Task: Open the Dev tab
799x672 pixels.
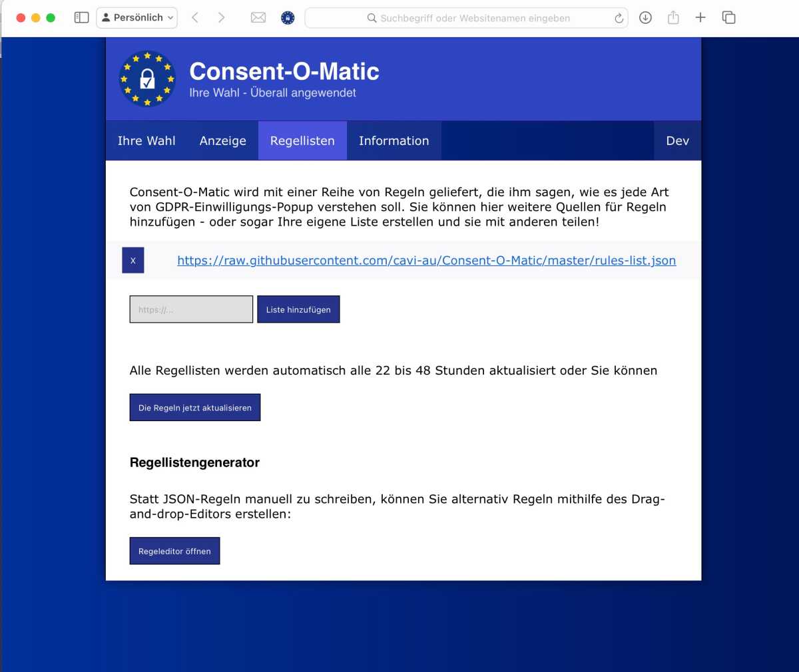Action: [x=677, y=141]
